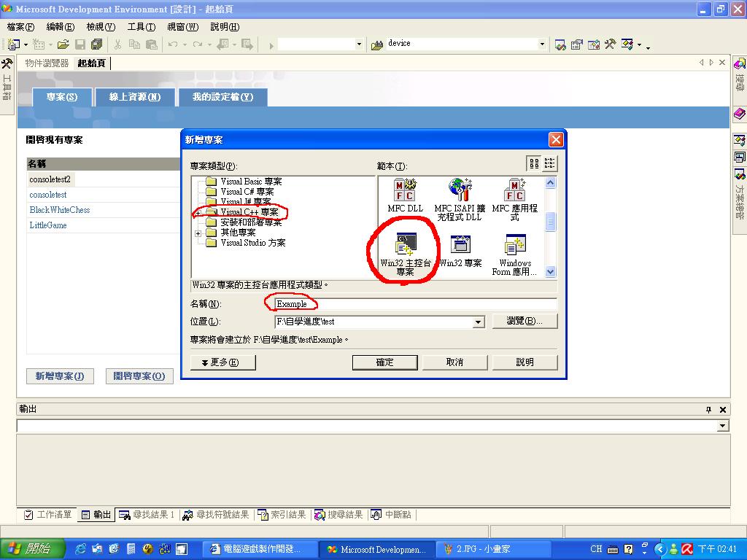The image size is (747, 560).
Task: Open the 工作清單 bottom tab
Action: click(48, 515)
